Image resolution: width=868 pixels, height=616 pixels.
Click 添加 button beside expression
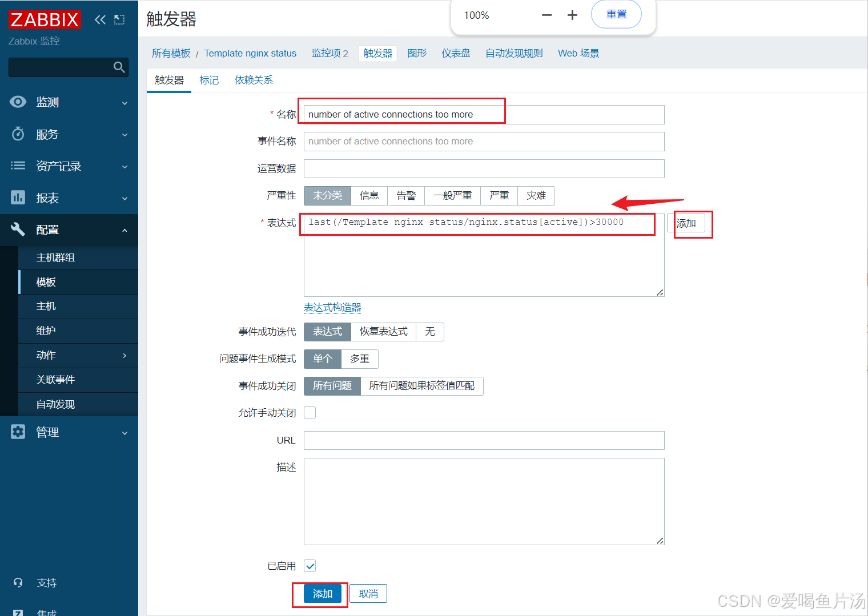686,223
